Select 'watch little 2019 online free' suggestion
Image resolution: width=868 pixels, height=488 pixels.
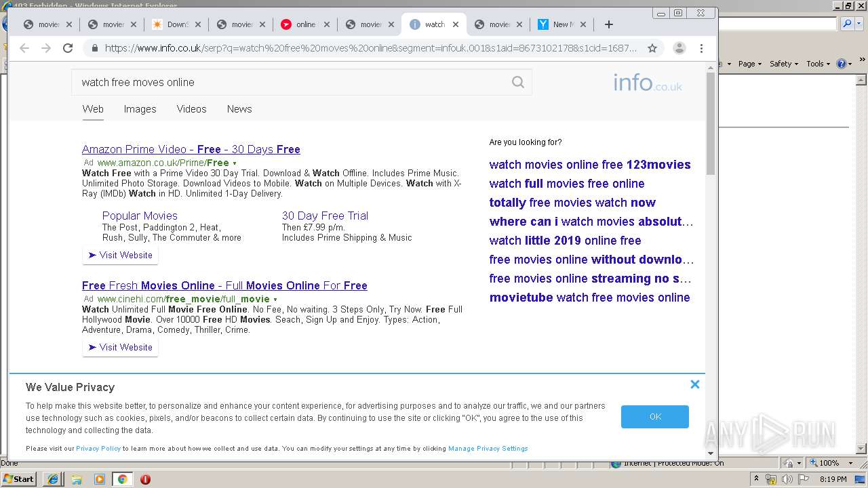(565, 241)
